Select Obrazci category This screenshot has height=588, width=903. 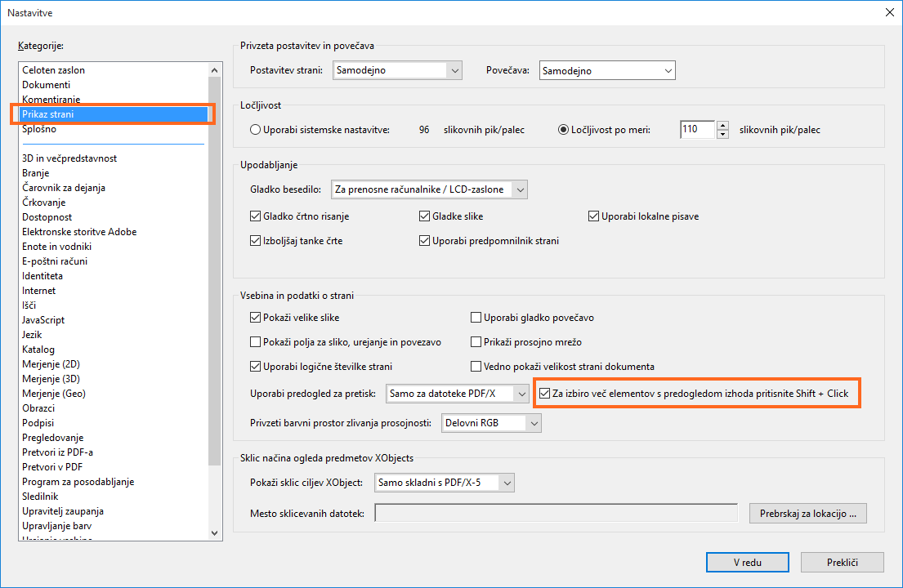[x=38, y=408]
